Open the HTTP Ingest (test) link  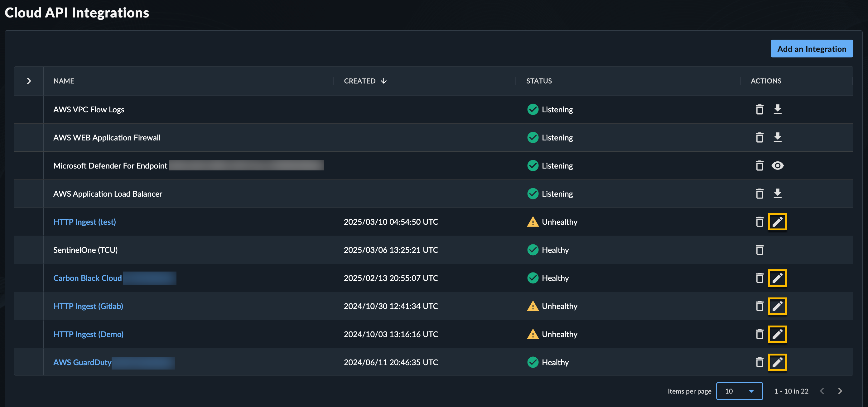(x=84, y=222)
